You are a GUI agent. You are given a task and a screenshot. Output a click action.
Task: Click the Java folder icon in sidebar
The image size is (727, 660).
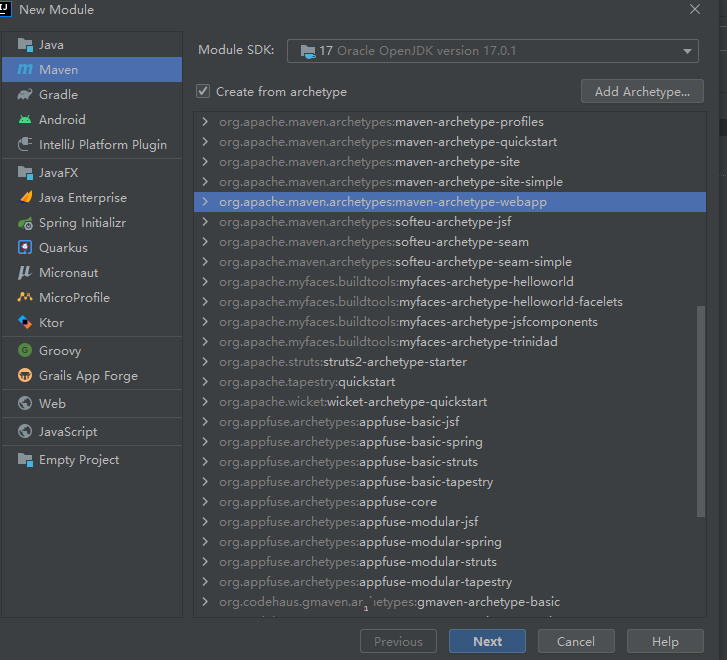point(25,45)
